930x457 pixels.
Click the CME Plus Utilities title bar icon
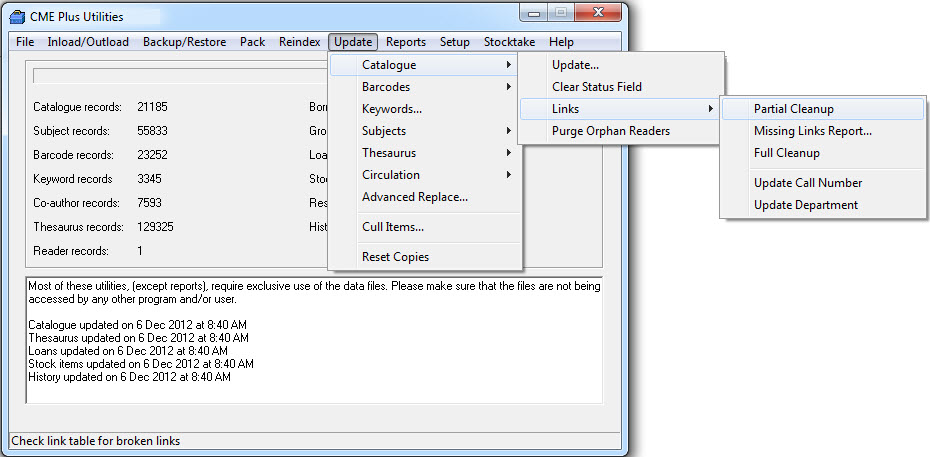click(x=16, y=14)
